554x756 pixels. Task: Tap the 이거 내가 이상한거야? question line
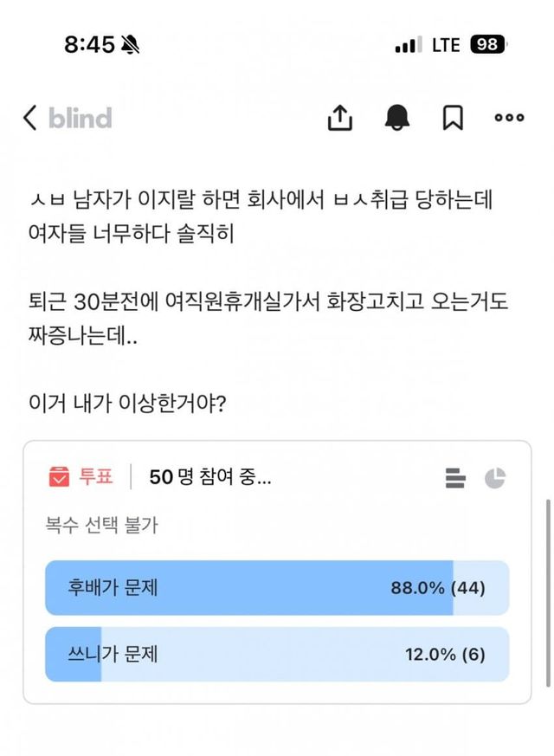coord(126,404)
